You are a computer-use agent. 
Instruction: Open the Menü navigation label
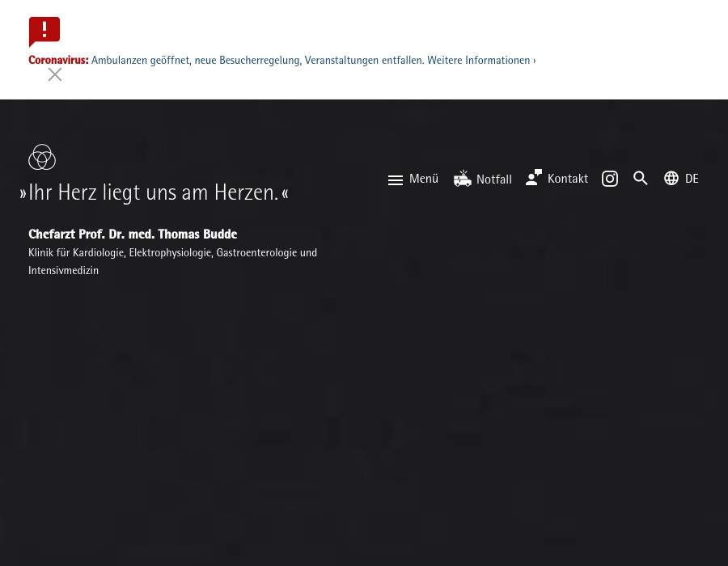[424, 179]
